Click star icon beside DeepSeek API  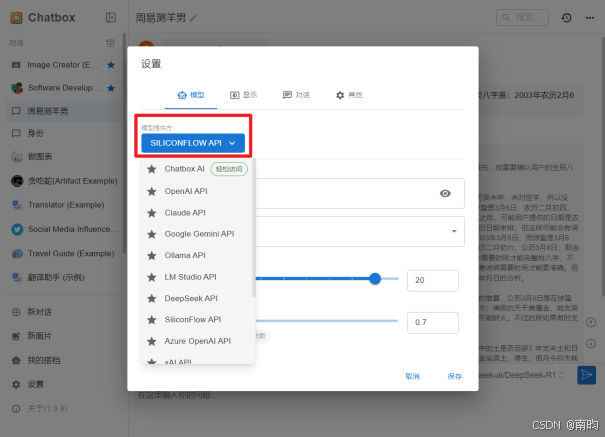152,299
